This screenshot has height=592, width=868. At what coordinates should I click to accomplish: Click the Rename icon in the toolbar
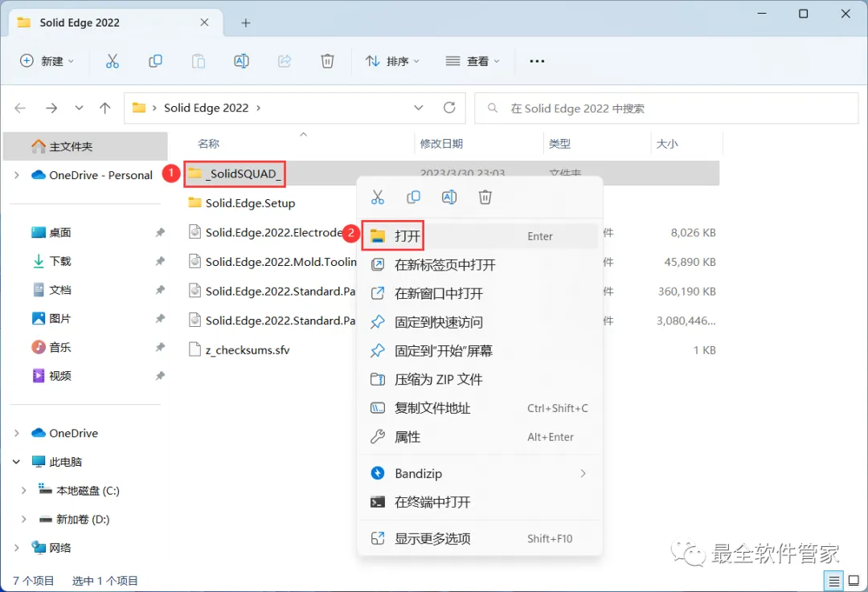tap(241, 61)
